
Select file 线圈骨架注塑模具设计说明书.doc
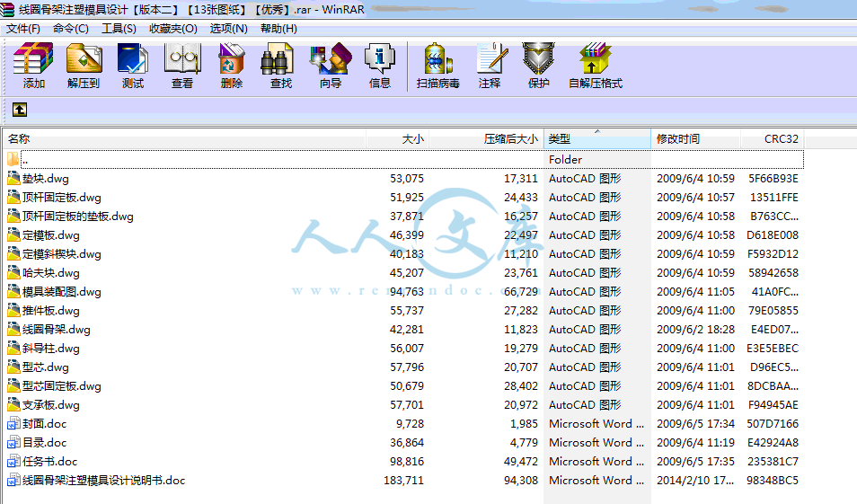coord(104,481)
